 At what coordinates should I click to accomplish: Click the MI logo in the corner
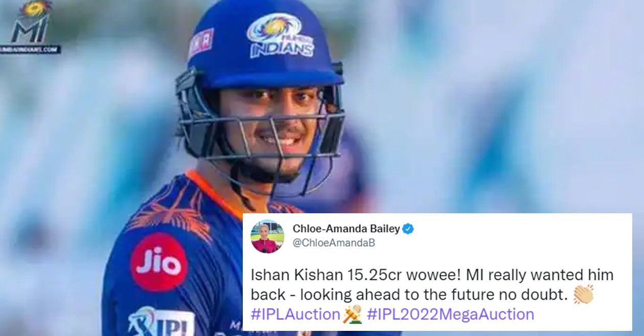(x=31, y=23)
